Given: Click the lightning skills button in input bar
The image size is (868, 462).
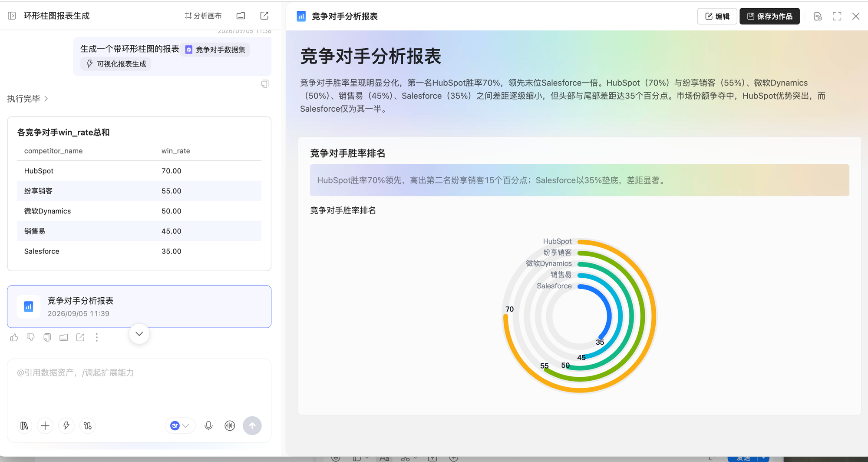Looking at the screenshot, I should pyautogui.click(x=66, y=425).
